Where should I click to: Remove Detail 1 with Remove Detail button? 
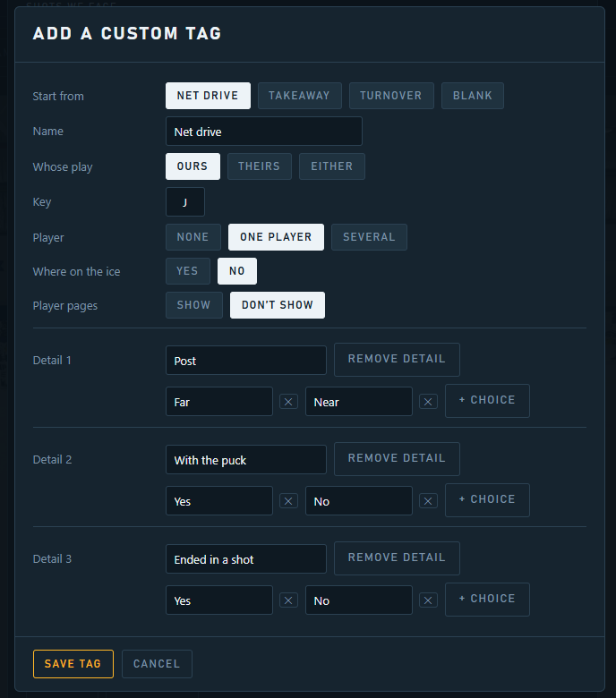(x=397, y=359)
